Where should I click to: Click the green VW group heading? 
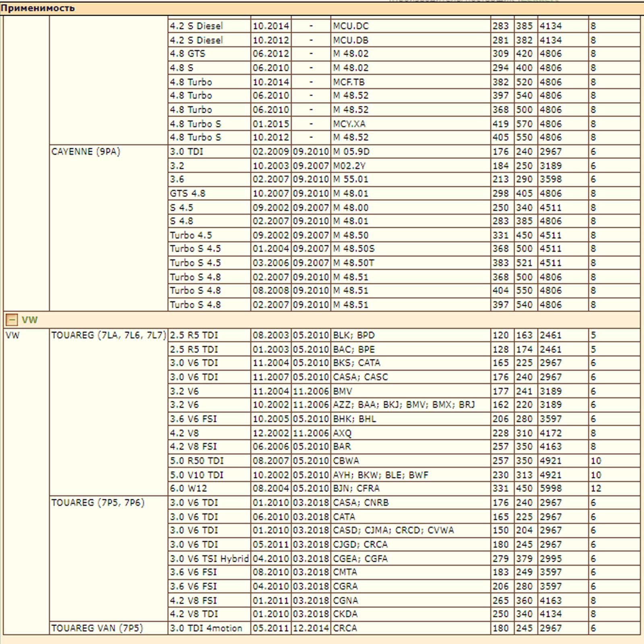pyautogui.click(x=29, y=320)
